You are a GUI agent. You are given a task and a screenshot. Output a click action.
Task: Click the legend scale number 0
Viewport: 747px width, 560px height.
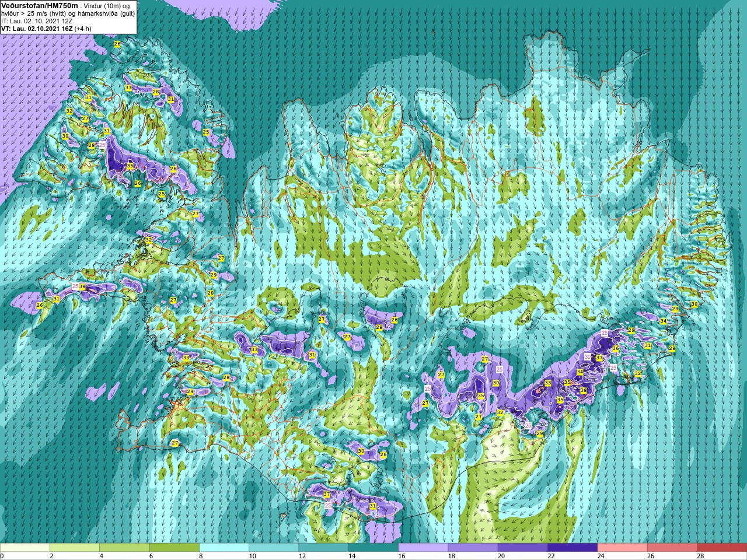click(2, 556)
